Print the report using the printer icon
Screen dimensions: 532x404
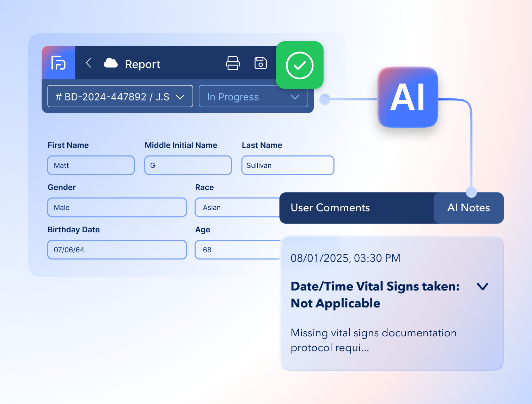pos(233,63)
